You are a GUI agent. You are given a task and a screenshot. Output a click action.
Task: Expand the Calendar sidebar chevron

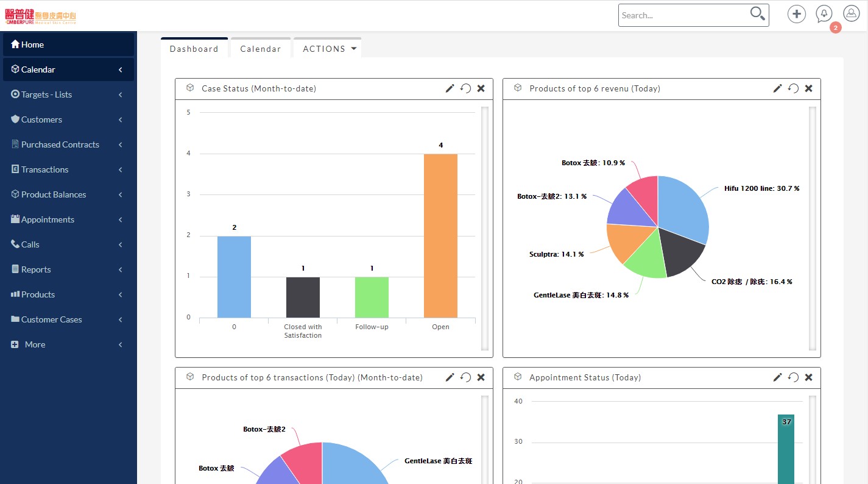[x=121, y=69]
